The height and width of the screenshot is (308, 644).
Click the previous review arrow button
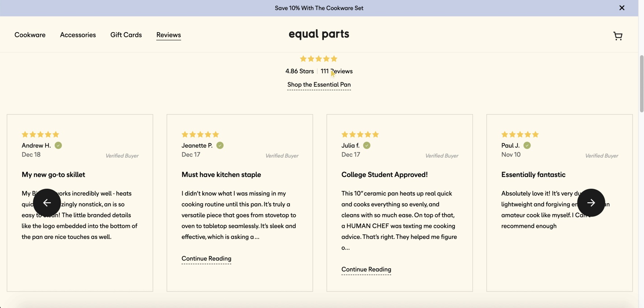pyautogui.click(x=47, y=203)
